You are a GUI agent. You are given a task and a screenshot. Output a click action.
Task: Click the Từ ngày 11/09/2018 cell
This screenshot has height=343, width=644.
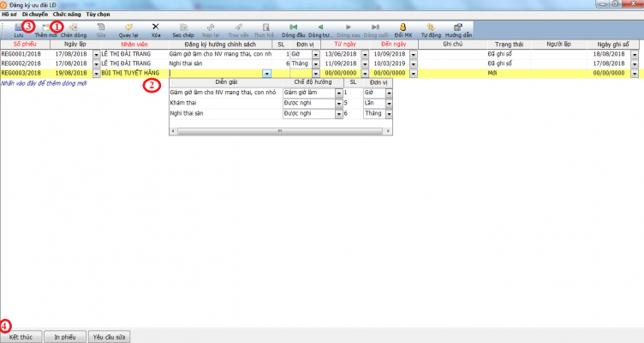click(341, 63)
